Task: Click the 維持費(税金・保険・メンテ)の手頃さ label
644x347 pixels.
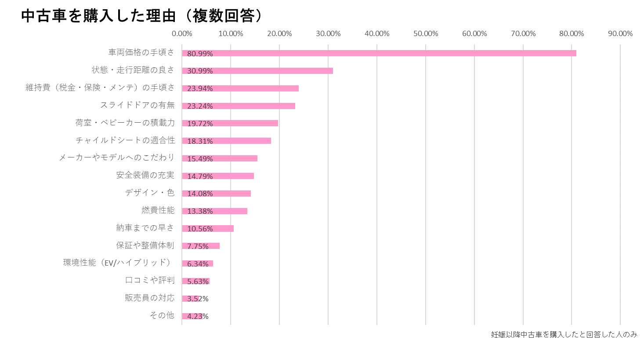Action: click(100, 88)
